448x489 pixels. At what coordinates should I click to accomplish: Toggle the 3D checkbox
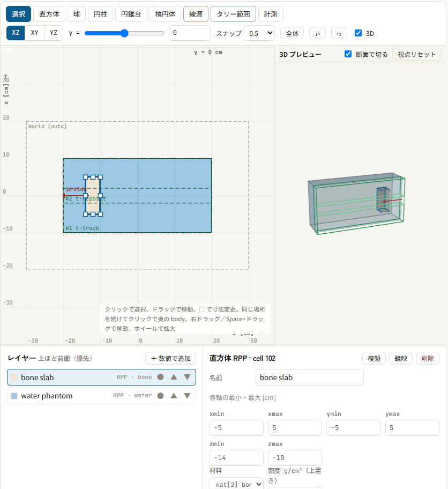click(x=358, y=33)
